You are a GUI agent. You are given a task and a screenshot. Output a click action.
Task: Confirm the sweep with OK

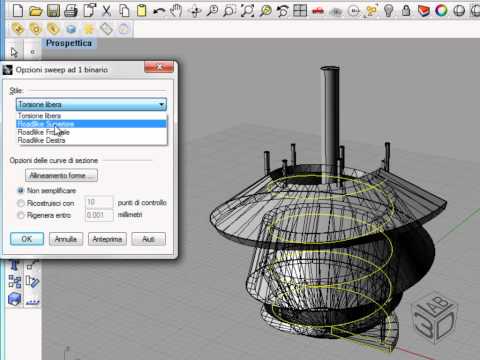pos(27,239)
